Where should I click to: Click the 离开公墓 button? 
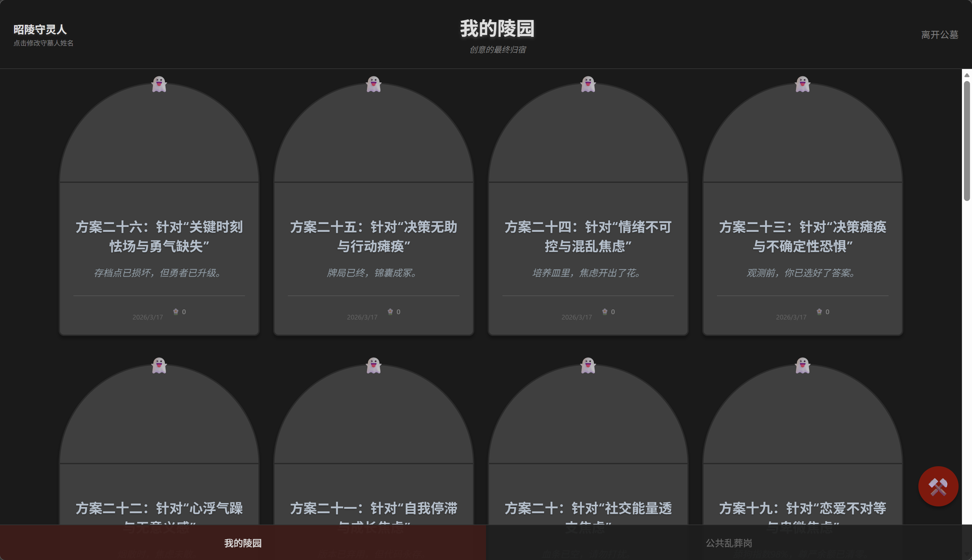pos(939,34)
